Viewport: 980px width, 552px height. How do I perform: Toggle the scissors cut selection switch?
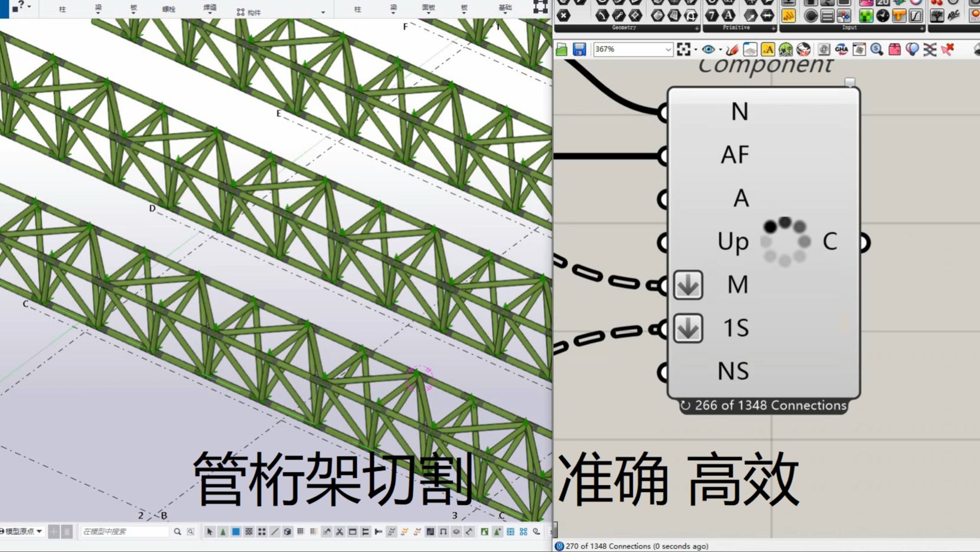[340, 531]
